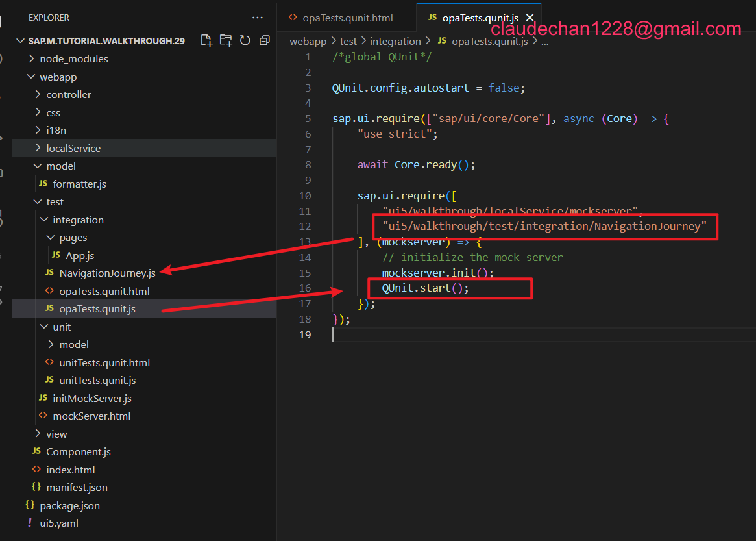
Task: Open Explorer more actions ellipsis menu
Action: 258,18
